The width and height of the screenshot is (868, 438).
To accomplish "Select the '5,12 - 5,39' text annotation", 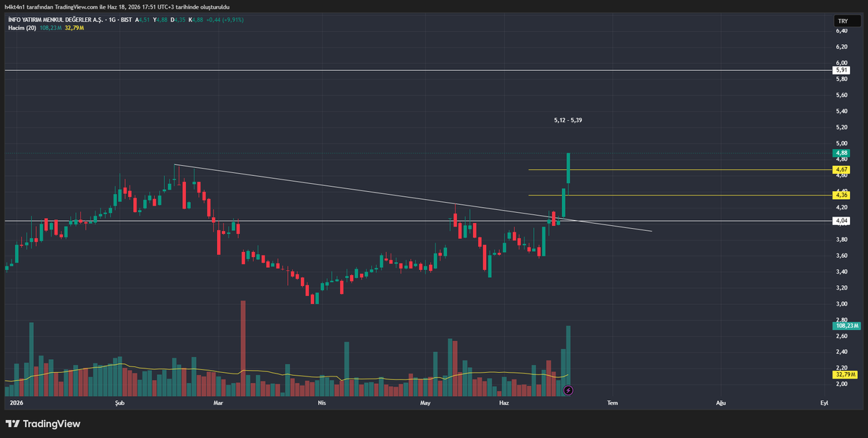I will (x=567, y=120).
